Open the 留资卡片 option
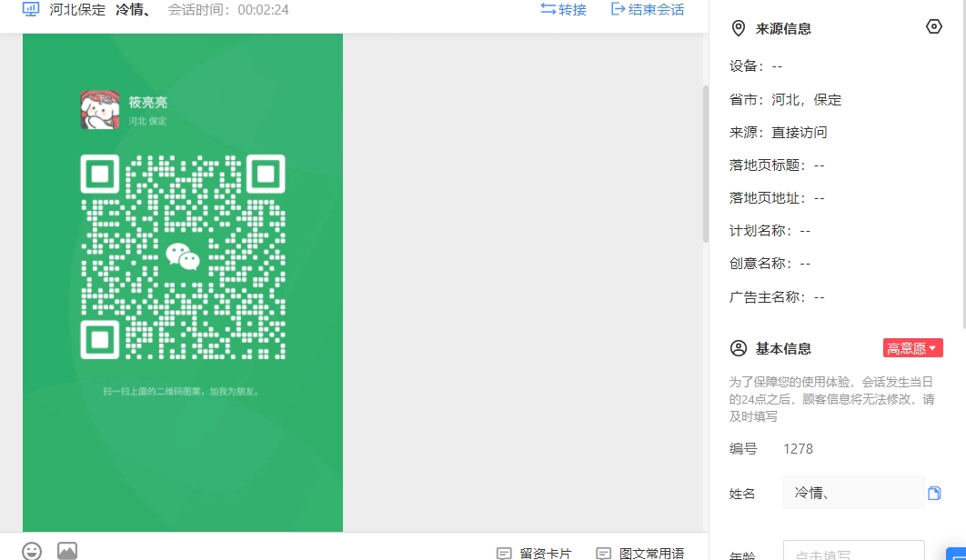The height and width of the screenshot is (560, 966). click(534, 554)
